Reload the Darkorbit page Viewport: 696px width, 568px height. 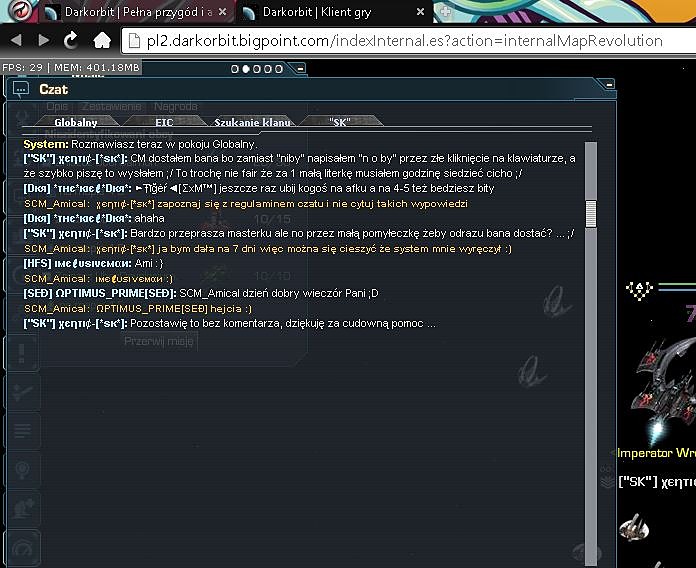pyautogui.click(x=71, y=40)
